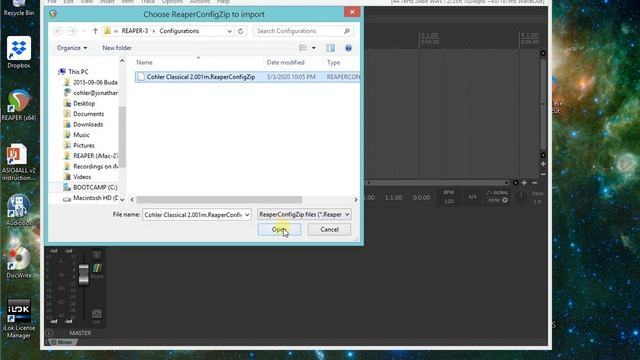Open the AudioBox desktop icon
The width and height of the screenshot is (640, 360).
tap(19, 210)
